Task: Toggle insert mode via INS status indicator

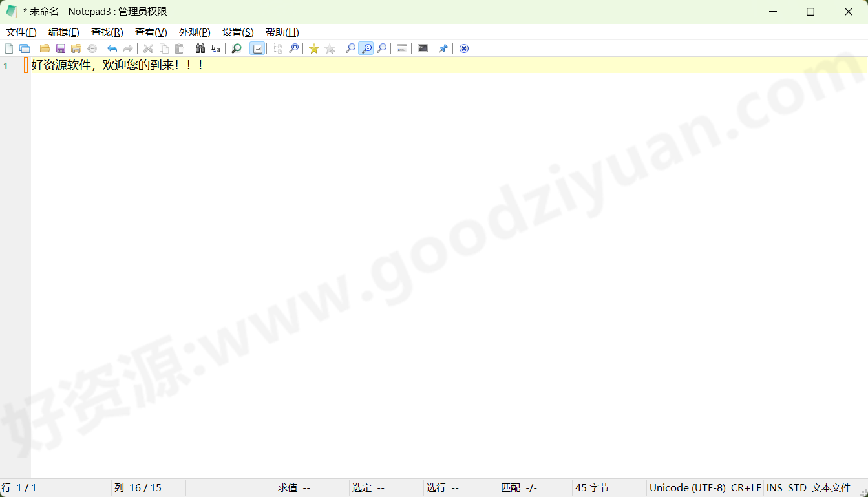Action: tap(774, 488)
